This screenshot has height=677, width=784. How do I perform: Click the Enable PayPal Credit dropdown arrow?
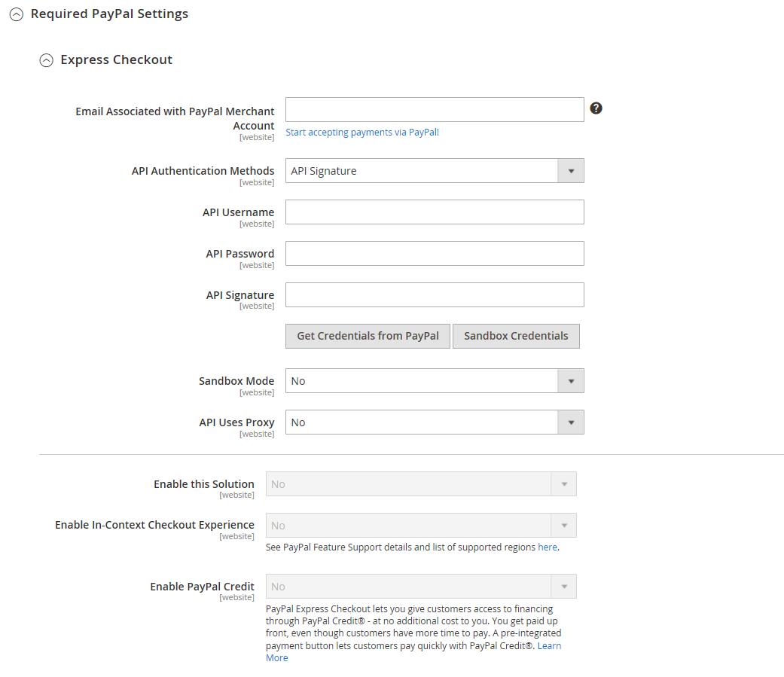click(564, 586)
